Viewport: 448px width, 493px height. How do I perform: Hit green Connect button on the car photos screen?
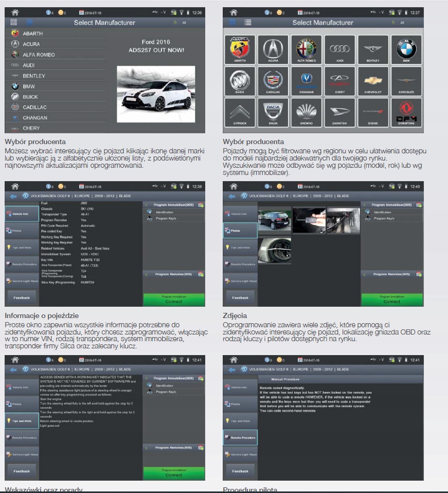tap(392, 300)
